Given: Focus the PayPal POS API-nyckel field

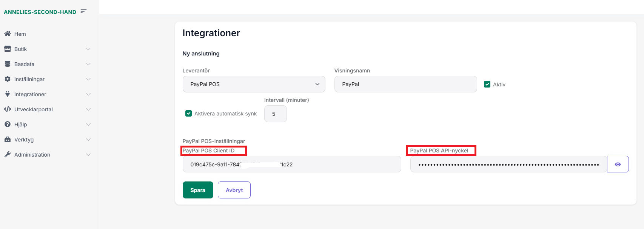Looking at the screenshot, I should pyautogui.click(x=508, y=164).
